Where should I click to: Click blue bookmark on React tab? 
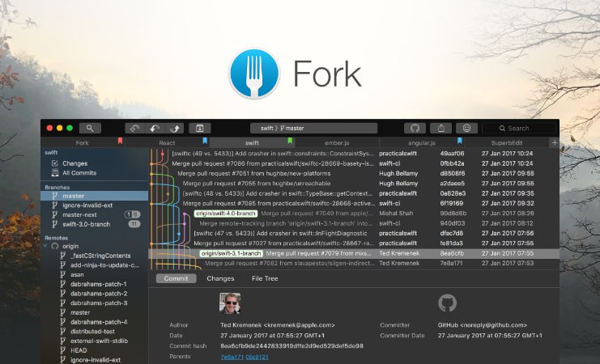point(205,141)
